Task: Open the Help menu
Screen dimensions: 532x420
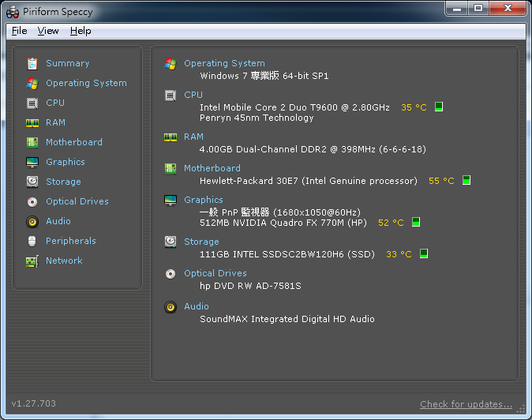Action: click(x=81, y=31)
